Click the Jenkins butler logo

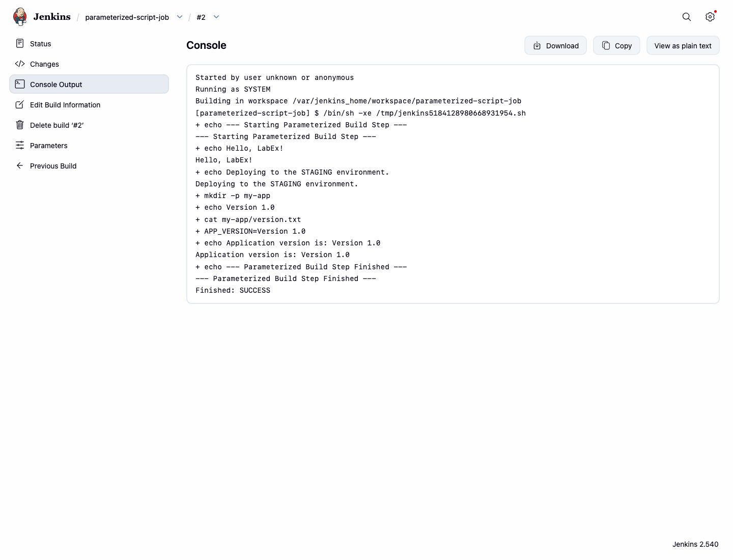(x=20, y=17)
